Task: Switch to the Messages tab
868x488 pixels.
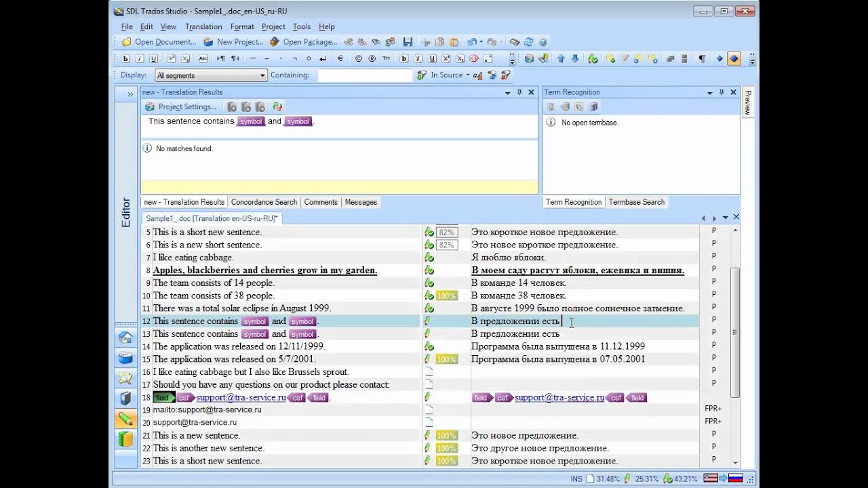Action: [361, 202]
